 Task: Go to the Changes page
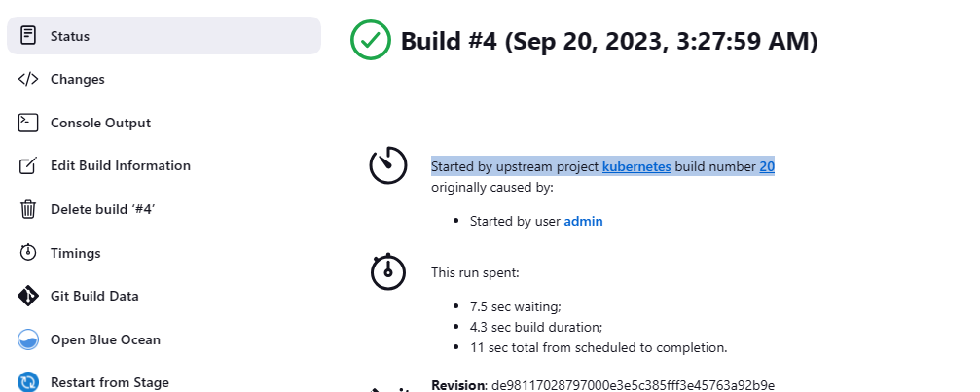tap(78, 79)
